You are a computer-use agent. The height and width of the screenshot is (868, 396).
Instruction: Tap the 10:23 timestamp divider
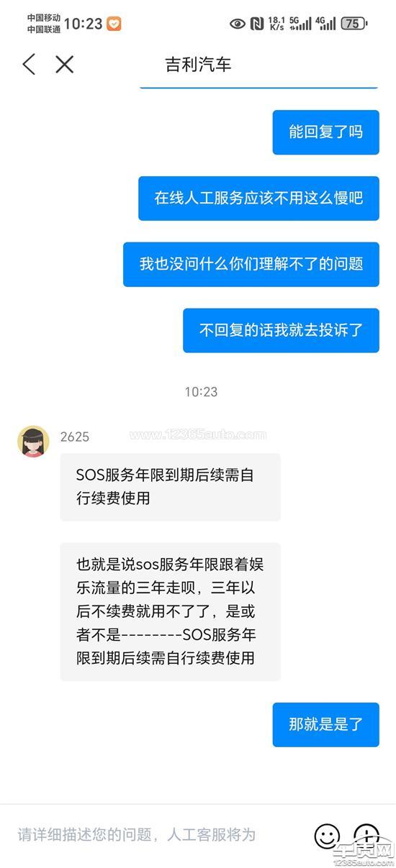click(201, 392)
